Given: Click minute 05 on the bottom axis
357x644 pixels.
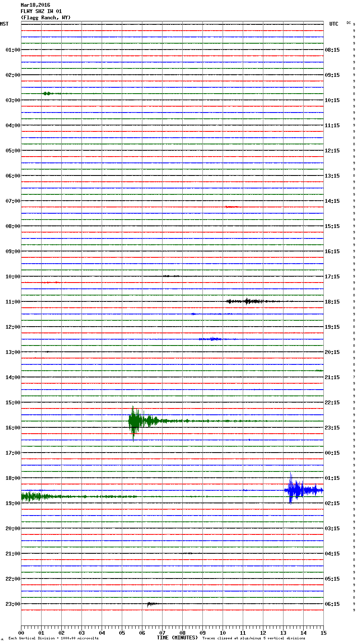Looking at the screenshot, I should click(122, 633).
